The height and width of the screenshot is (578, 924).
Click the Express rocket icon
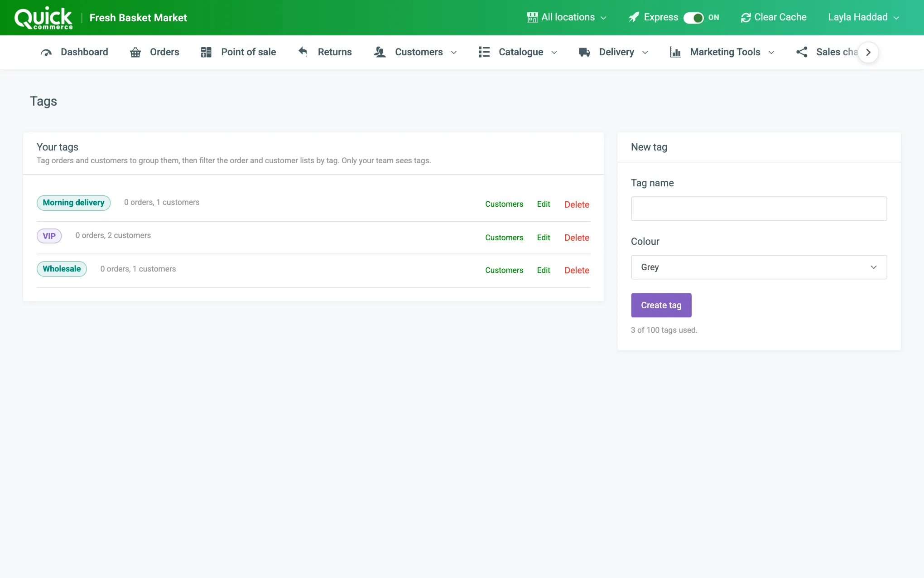pyautogui.click(x=634, y=17)
